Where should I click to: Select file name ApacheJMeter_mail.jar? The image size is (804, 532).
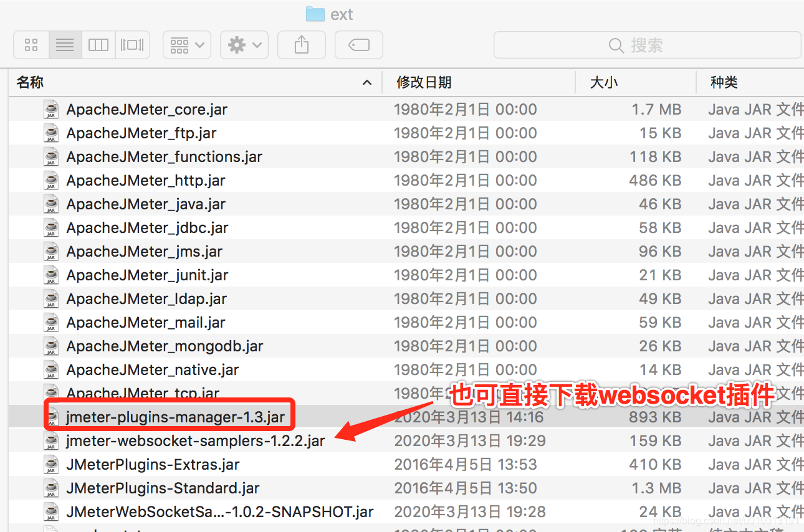pos(146,323)
